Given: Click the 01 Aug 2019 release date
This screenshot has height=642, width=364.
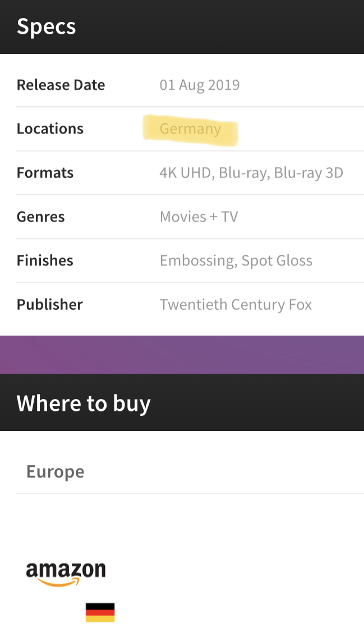Looking at the screenshot, I should point(200,85).
